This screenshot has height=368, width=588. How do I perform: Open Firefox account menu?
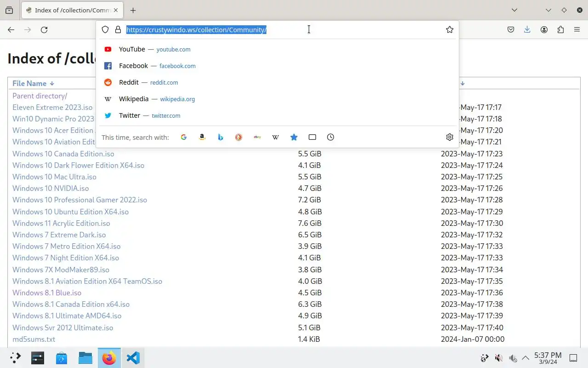[544, 29]
